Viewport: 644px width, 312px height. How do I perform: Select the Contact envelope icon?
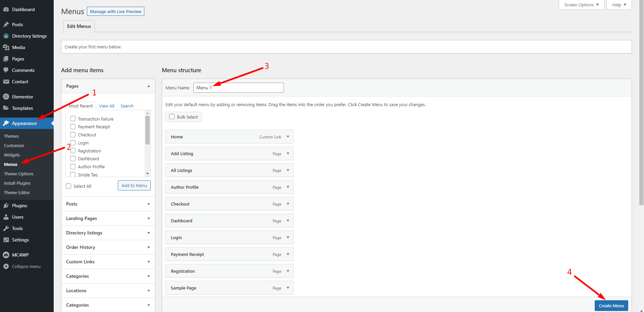click(6, 82)
